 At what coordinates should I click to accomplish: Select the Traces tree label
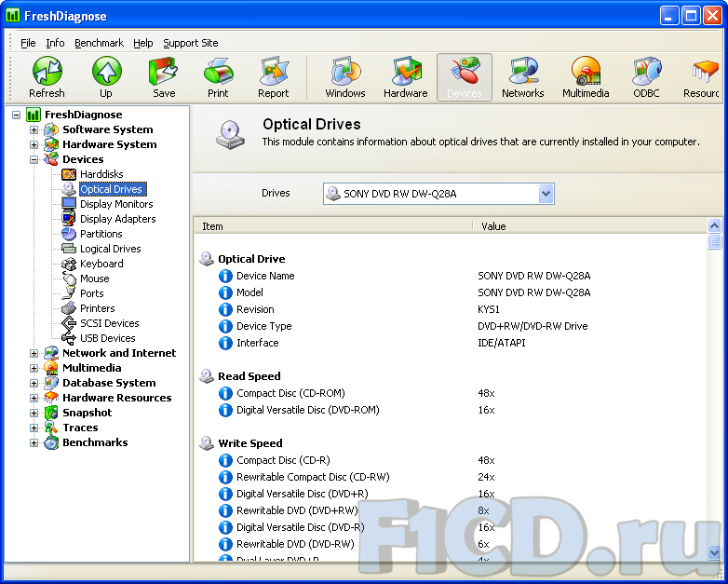pos(80,428)
